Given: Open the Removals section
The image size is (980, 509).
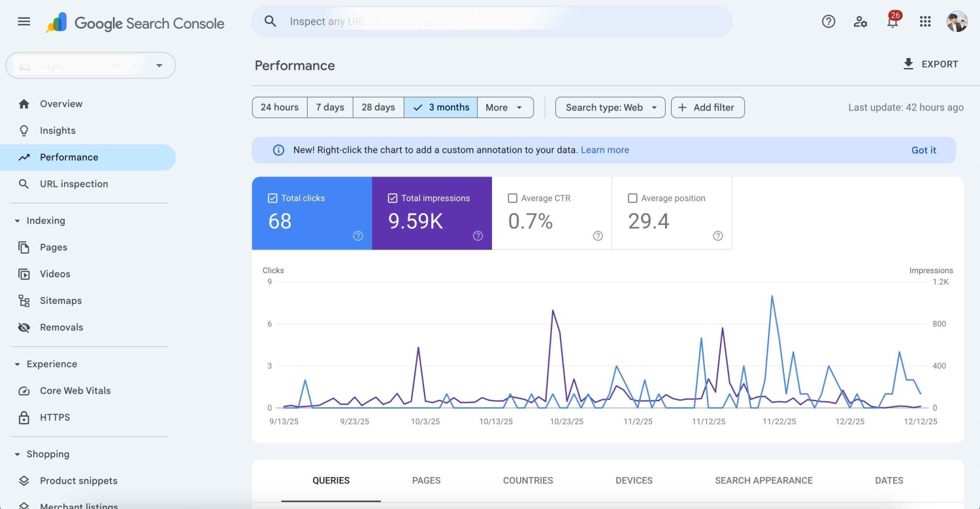Looking at the screenshot, I should point(61,327).
